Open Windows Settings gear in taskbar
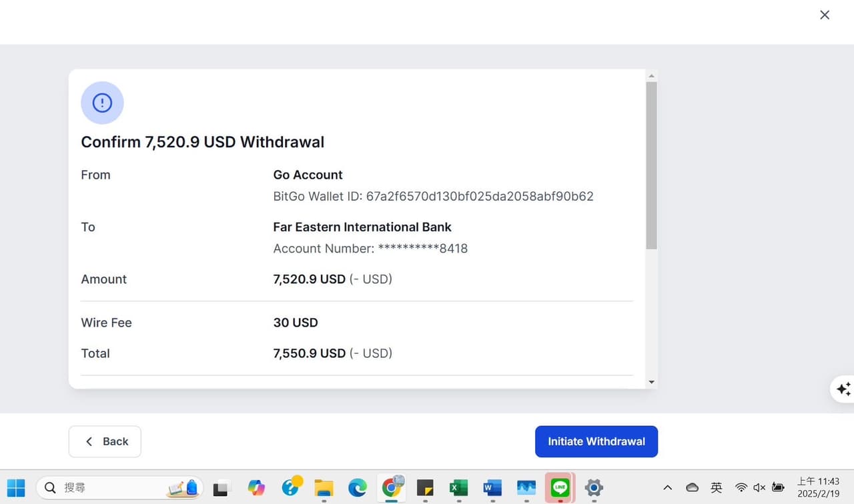This screenshot has width=854, height=504. pyautogui.click(x=594, y=488)
